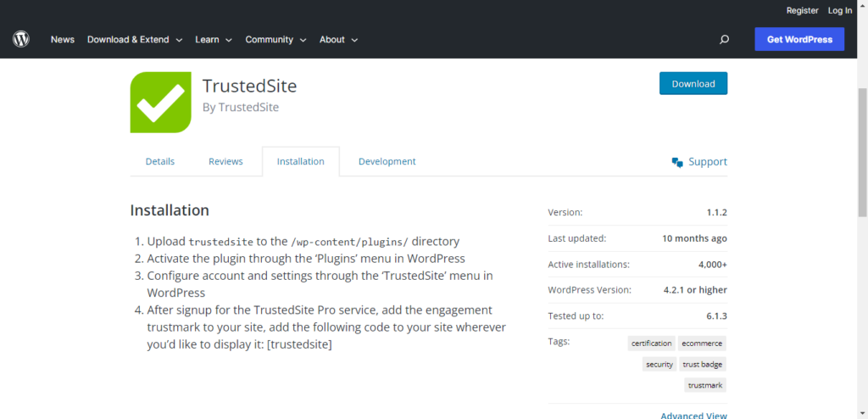This screenshot has height=419, width=868.
Task: Click the 'Activate the plugin' step text
Action: (x=305, y=259)
